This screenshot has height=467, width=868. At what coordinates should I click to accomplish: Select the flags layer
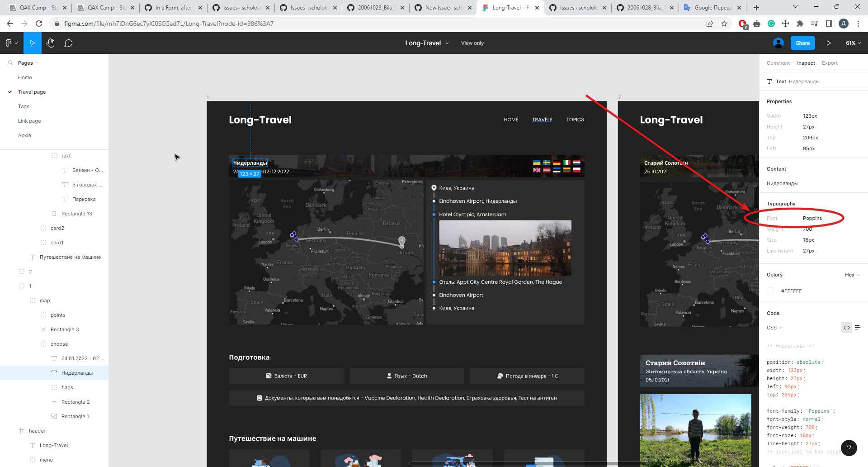tap(54, 387)
